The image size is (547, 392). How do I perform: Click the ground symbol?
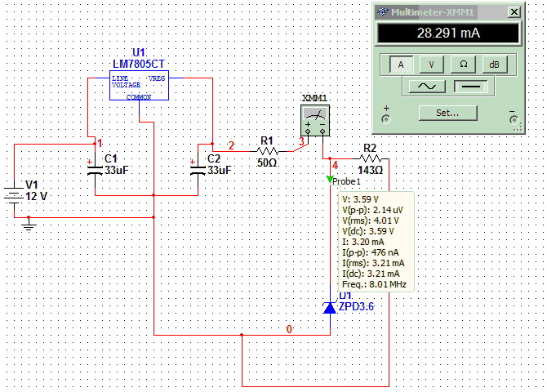[29, 225]
